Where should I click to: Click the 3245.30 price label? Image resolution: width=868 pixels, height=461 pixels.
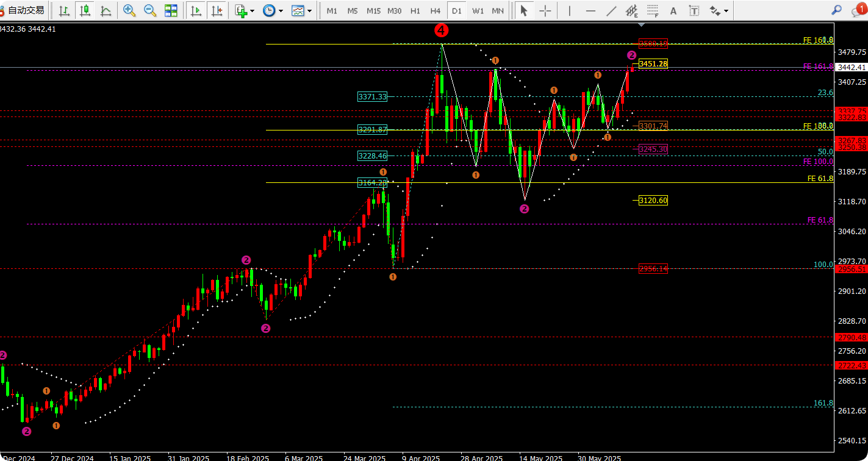pyautogui.click(x=653, y=149)
